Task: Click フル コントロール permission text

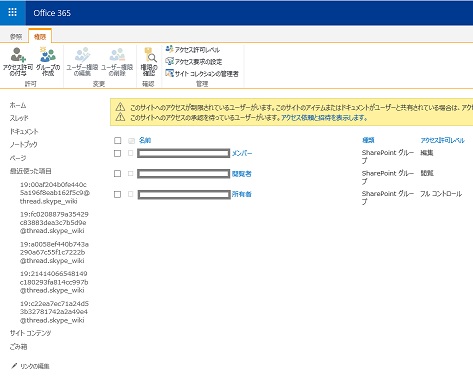Action: [x=441, y=194]
